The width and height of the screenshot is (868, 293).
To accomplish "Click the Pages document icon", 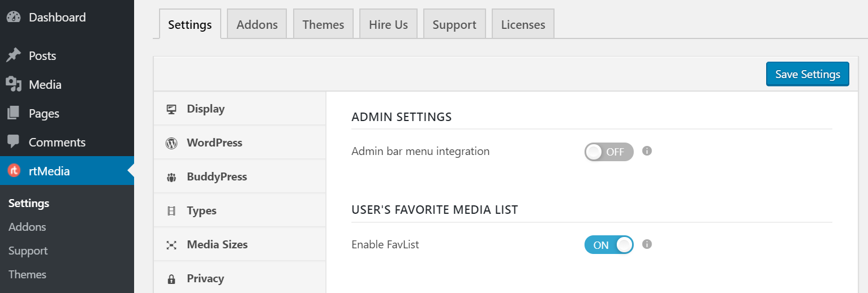I will coord(14,113).
